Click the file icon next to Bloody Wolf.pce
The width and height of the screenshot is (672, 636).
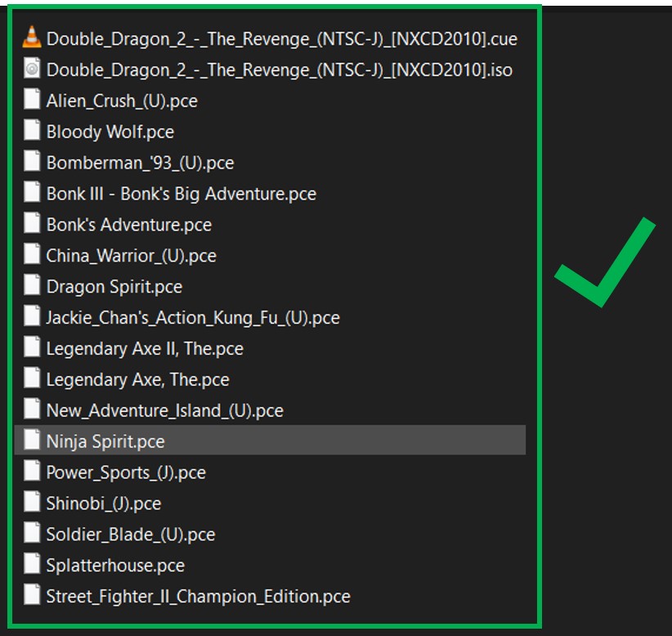click(x=32, y=131)
